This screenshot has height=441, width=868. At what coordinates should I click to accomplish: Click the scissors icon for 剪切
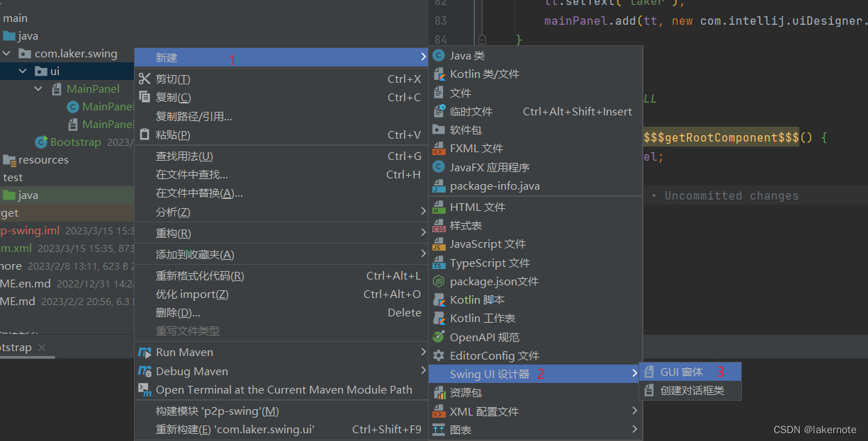pos(145,79)
